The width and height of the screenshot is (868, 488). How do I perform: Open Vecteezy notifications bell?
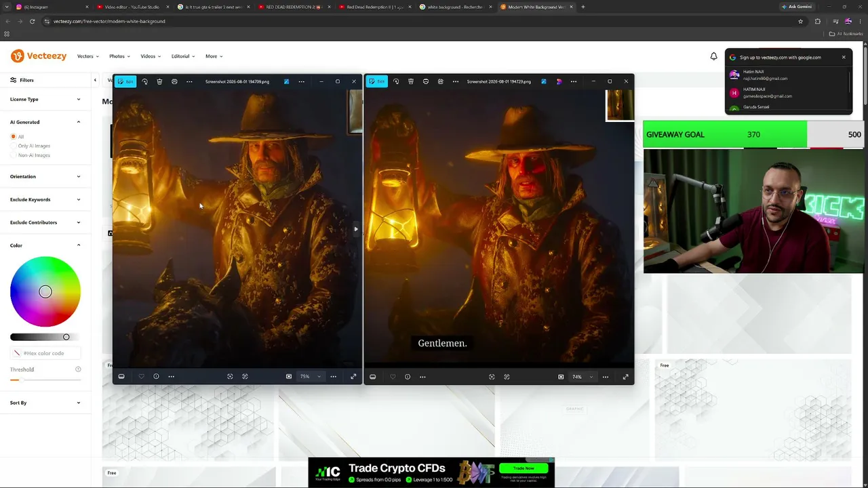[713, 56]
